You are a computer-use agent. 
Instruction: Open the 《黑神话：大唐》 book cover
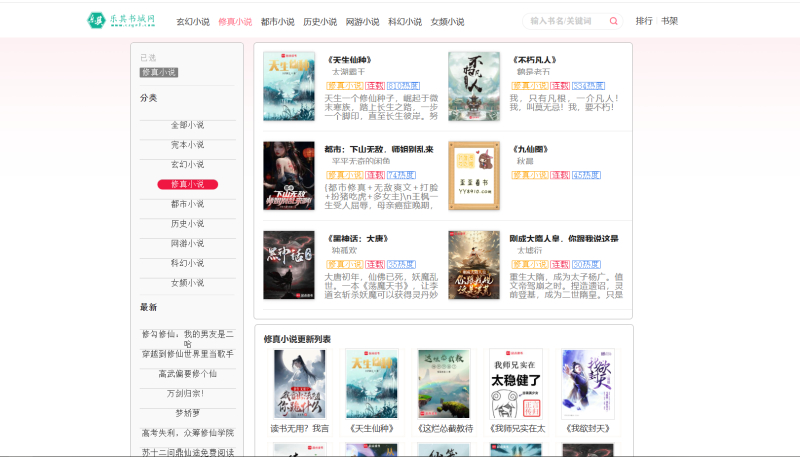pyautogui.click(x=289, y=265)
